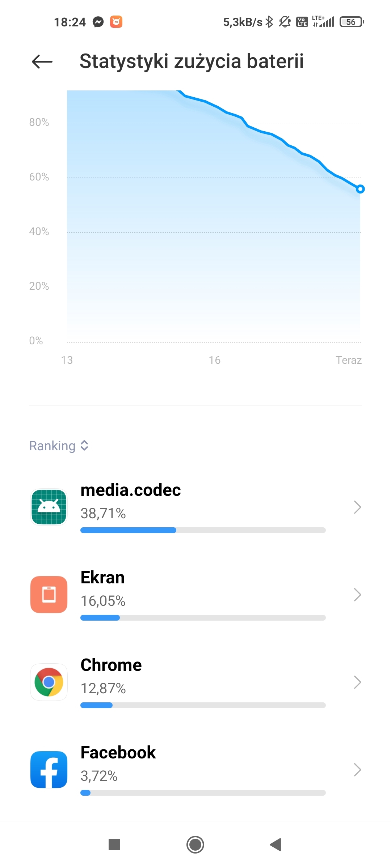
Task: Tap the media.codec usage progress bar
Action: [x=203, y=530]
